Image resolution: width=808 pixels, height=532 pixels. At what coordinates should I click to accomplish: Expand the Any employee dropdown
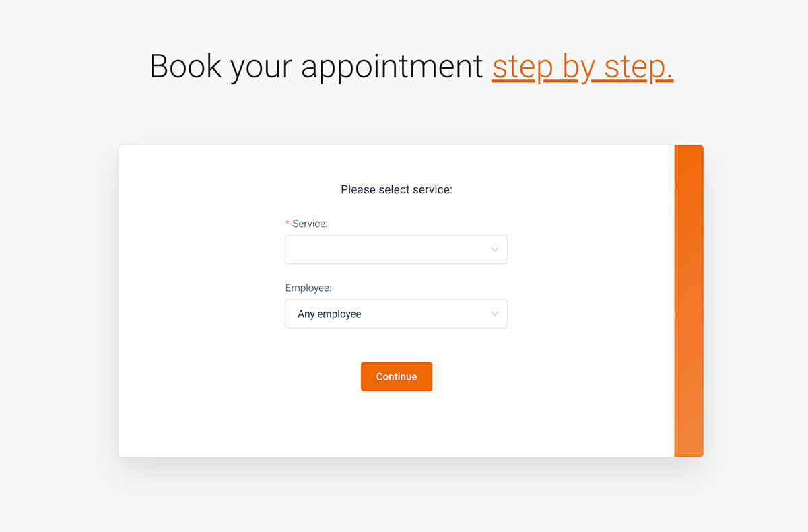(x=396, y=314)
